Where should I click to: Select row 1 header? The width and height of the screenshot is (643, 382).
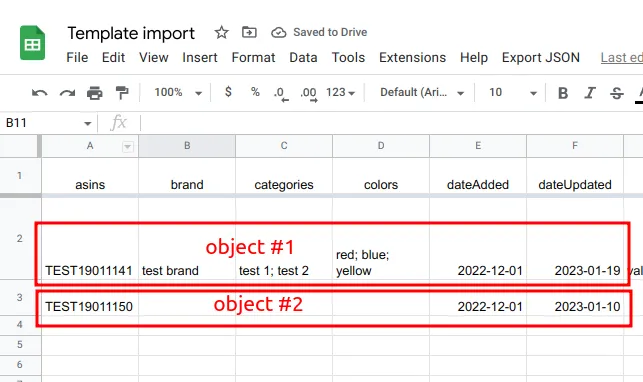(19, 176)
